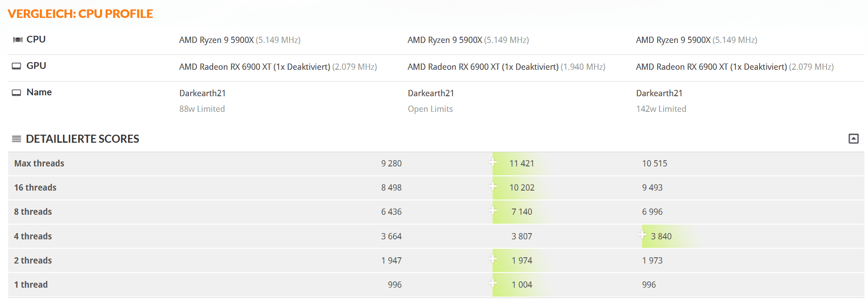Click the 16 threads score 8 498
The width and height of the screenshot is (868, 302).
coord(391,187)
